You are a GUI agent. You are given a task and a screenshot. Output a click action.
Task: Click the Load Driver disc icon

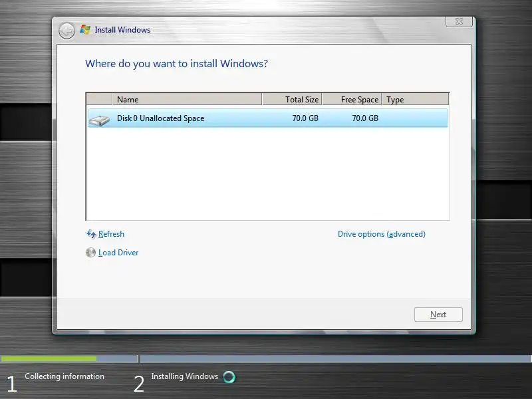click(90, 253)
